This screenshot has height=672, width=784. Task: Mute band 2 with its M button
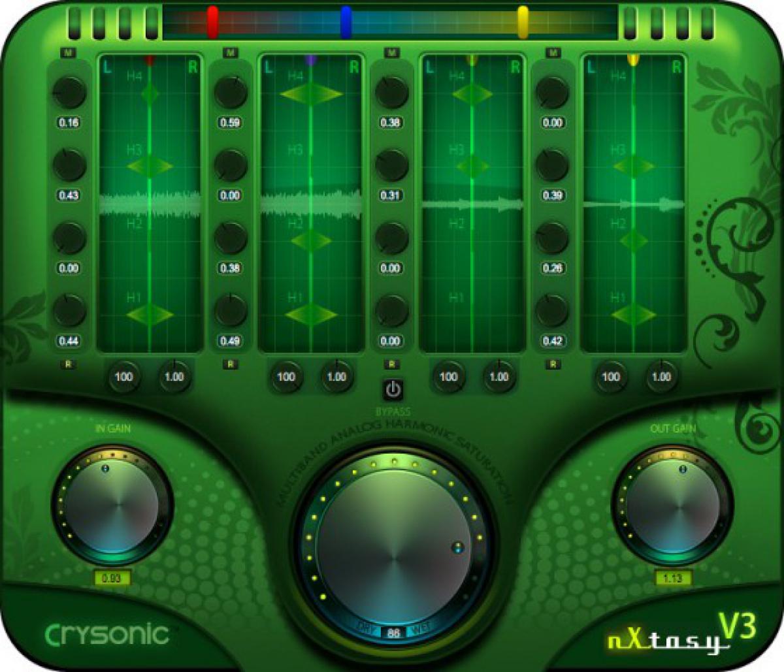230,52
